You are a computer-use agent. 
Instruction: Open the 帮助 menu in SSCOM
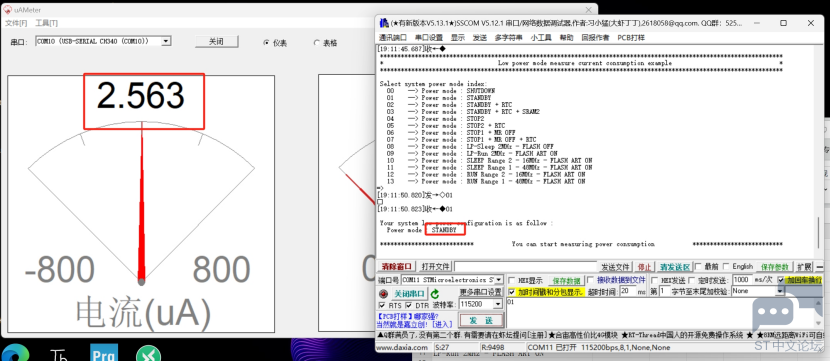567,38
